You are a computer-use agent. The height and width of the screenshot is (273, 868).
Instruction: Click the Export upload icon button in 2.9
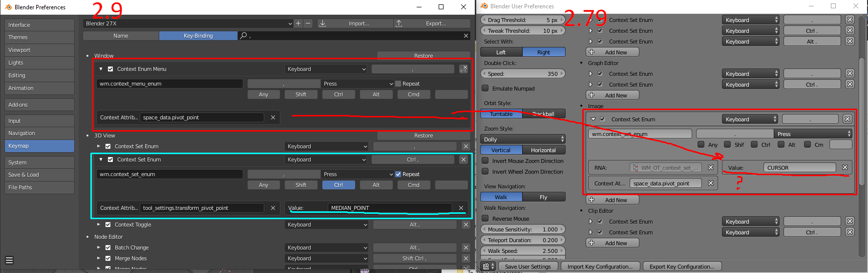coord(399,23)
